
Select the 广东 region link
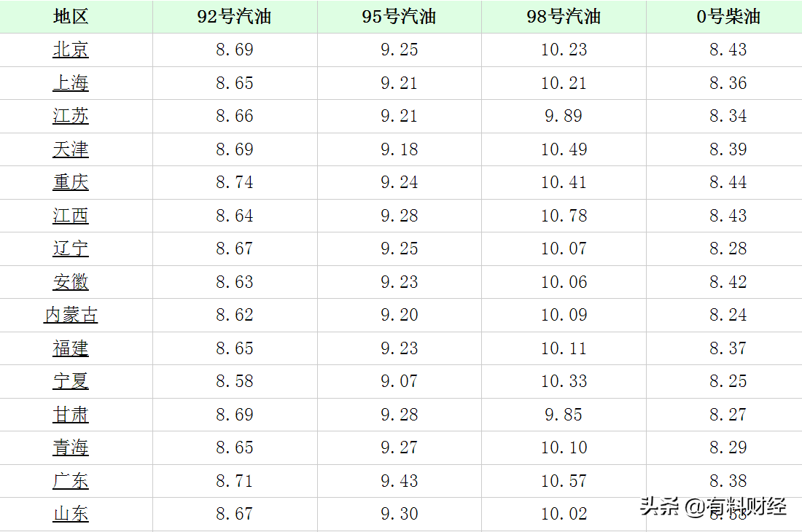point(71,481)
